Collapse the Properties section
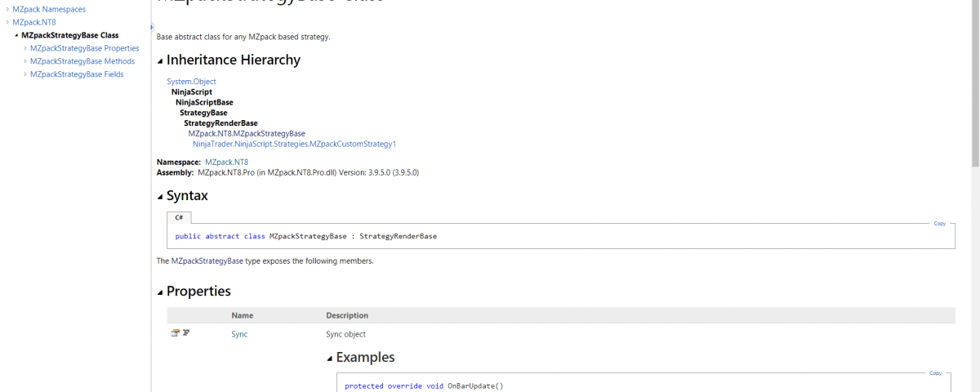The height and width of the screenshot is (392, 980). click(160, 292)
